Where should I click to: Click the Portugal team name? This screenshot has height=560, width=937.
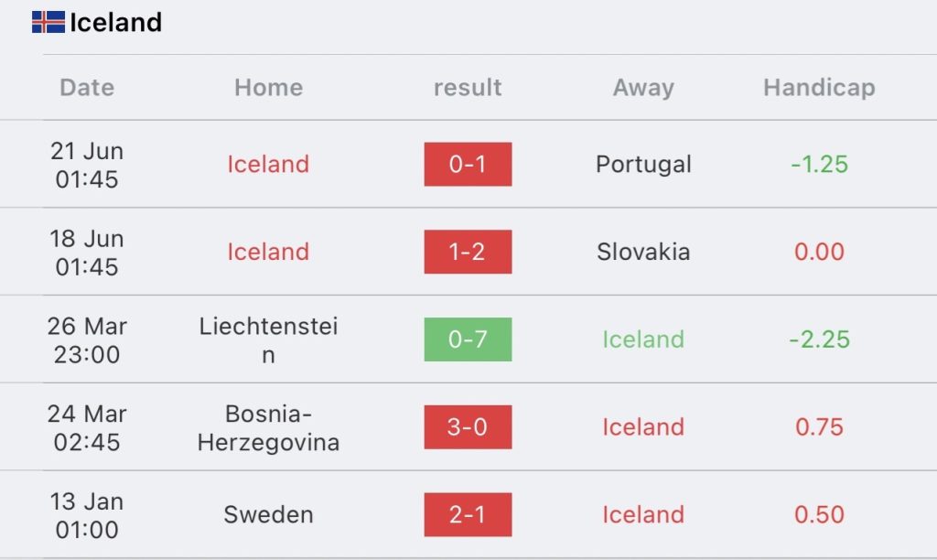pyautogui.click(x=643, y=165)
